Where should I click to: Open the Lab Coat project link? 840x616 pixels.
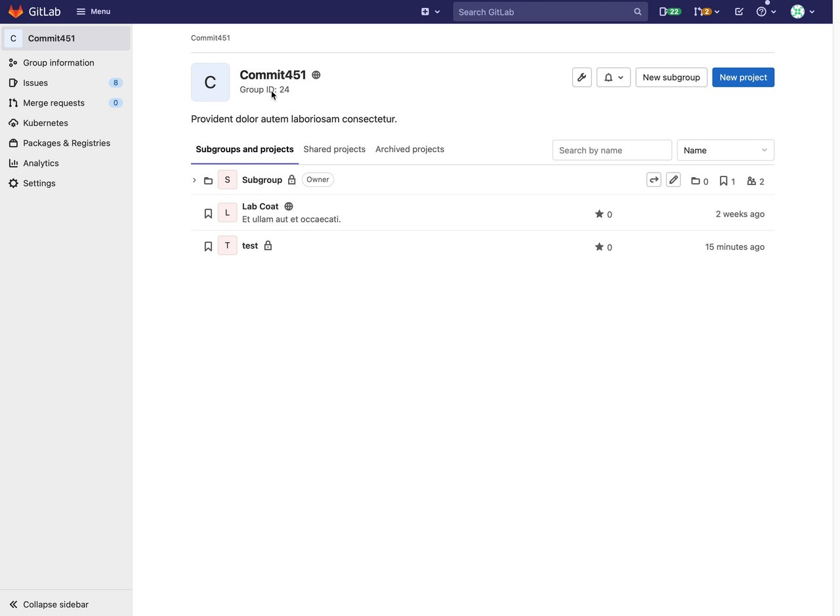[261, 207]
